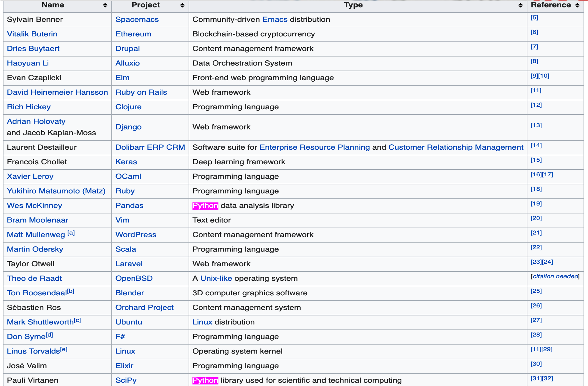Screen dimensions: 588x386
Task: Open the Vitalik Buterin article
Action: [x=32, y=34]
